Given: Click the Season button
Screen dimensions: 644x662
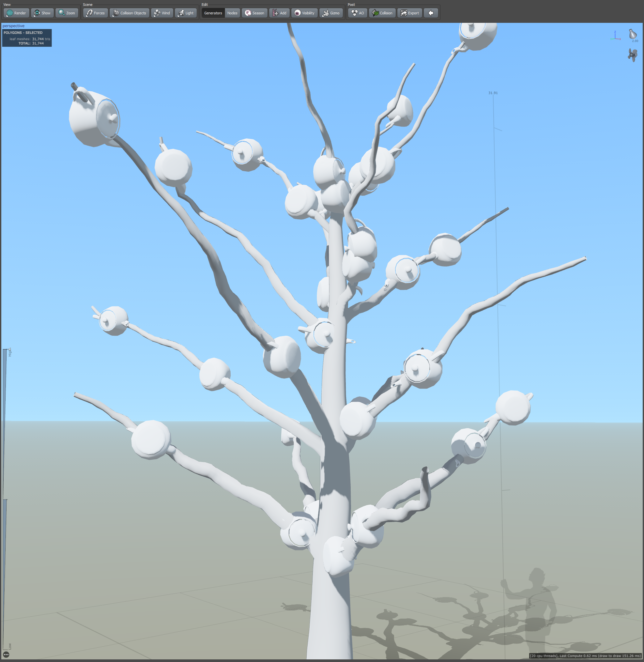Looking at the screenshot, I should click(x=254, y=13).
